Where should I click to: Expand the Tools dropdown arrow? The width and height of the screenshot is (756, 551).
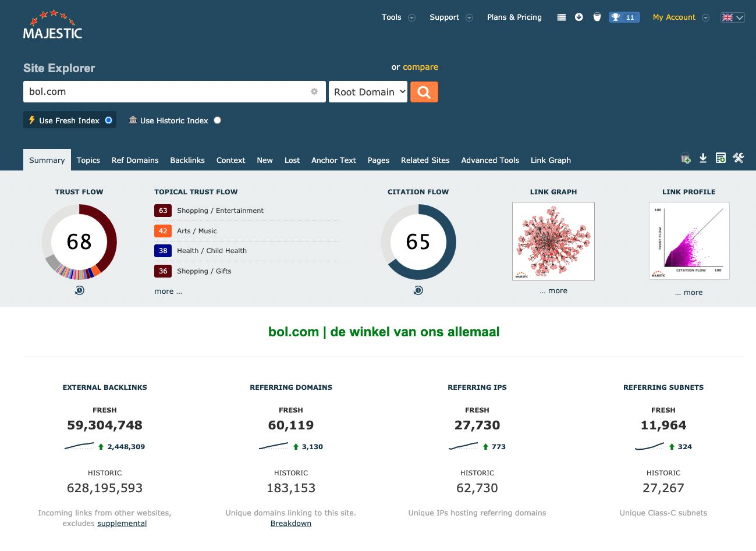[x=412, y=17]
